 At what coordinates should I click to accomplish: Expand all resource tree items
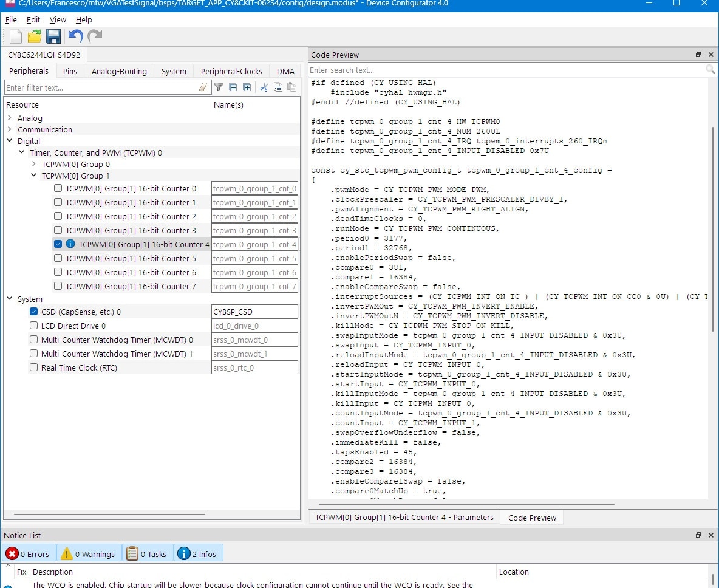pyautogui.click(x=247, y=87)
